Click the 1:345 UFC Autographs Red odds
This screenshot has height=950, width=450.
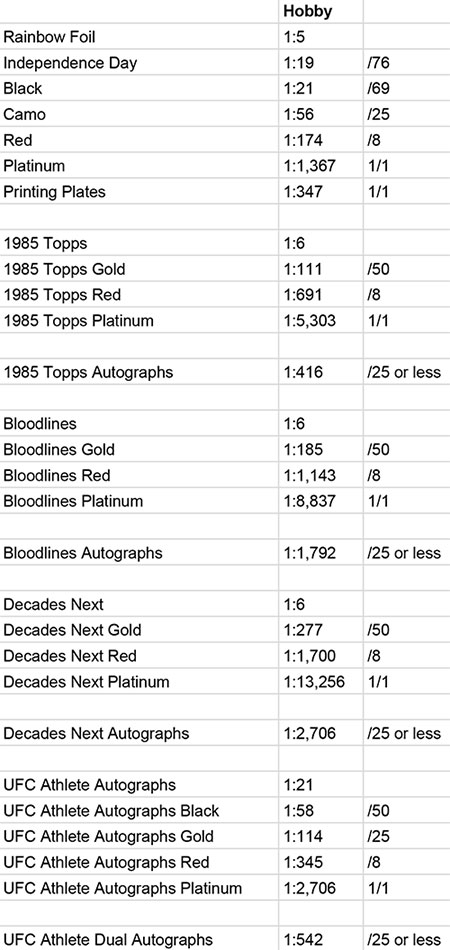[x=320, y=862]
